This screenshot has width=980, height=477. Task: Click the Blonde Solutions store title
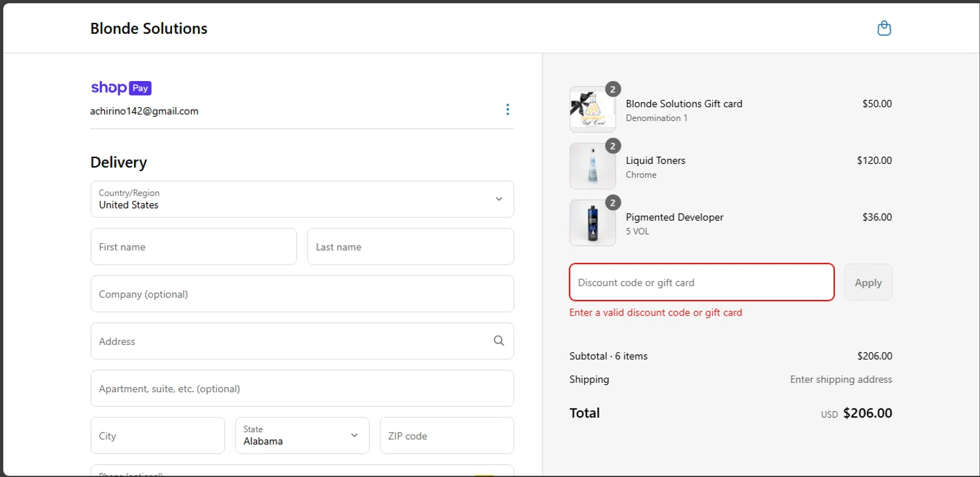(x=149, y=29)
